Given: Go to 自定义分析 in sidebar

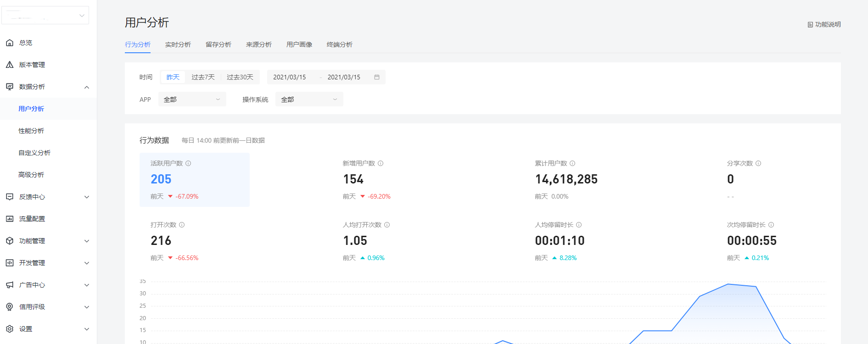Looking at the screenshot, I should pos(48,153).
